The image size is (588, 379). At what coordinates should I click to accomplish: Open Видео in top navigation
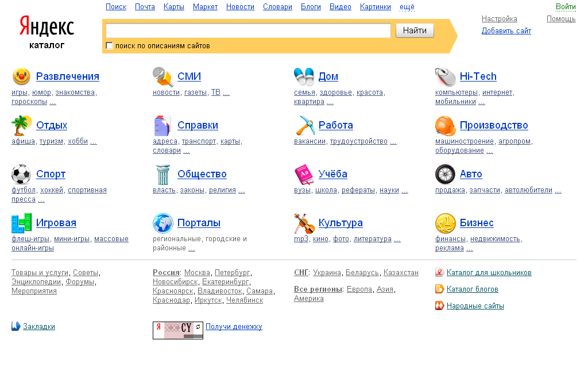(x=341, y=7)
